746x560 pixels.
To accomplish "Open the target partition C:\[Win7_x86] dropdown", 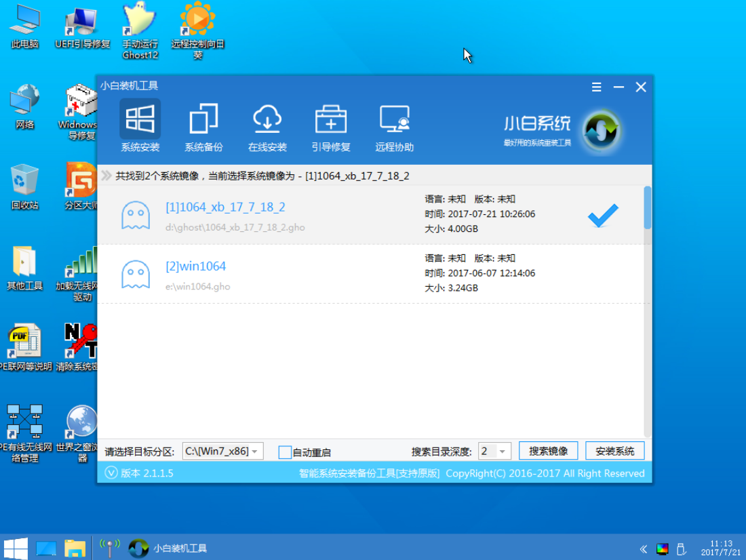I will pos(222,451).
